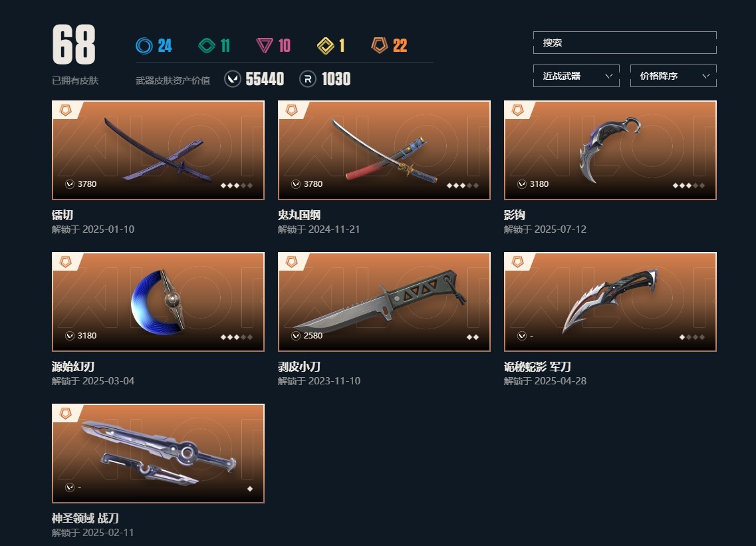Click the VP currency icon beside 55440
756x546 pixels.
coord(233,78)
